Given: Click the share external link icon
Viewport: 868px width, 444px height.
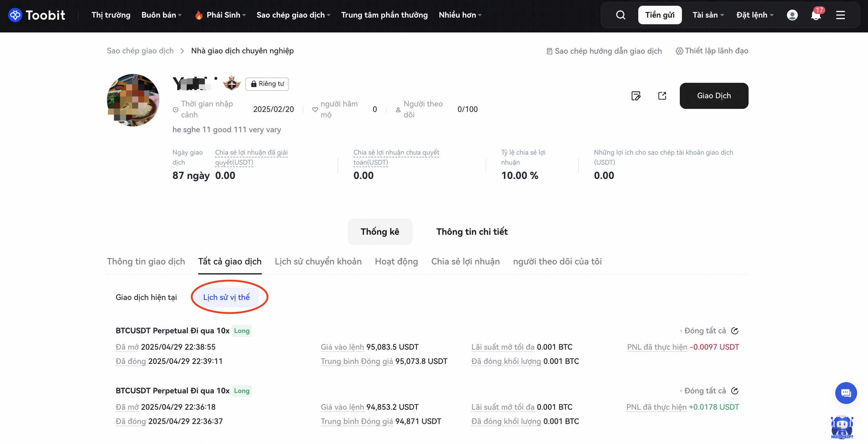Looking at the screenshot, I should tap(662, 96).
